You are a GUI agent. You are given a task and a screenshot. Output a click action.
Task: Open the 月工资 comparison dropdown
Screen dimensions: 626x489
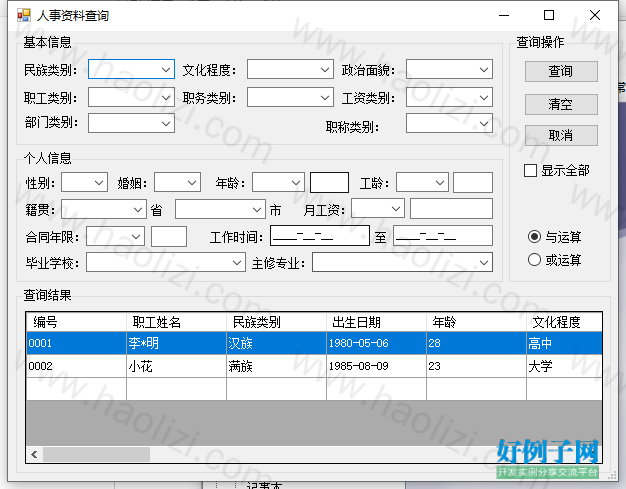[378, 208]
